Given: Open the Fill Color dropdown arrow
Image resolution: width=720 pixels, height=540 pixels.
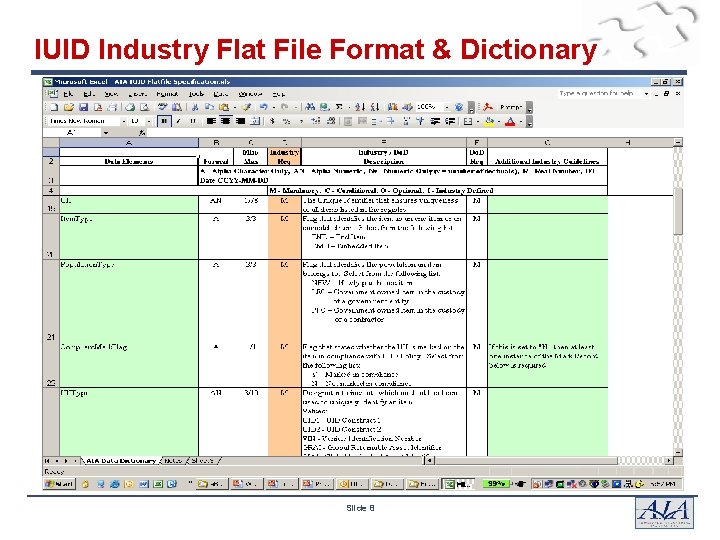Looking at the screenshot, I should [x=499, y=121].
